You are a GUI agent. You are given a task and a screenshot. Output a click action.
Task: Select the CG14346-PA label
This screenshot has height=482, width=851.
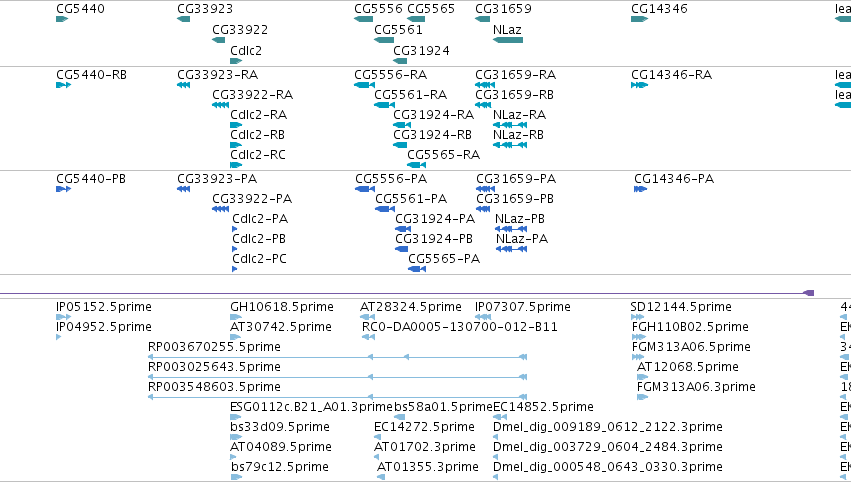coord(674,179)
